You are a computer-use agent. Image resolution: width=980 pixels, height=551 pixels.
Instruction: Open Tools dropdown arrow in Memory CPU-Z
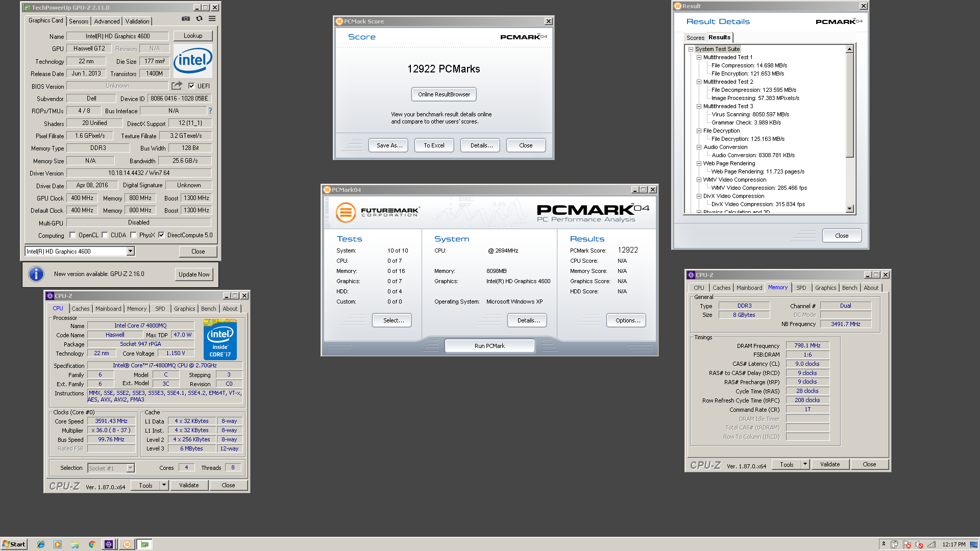tap(805, 464)
